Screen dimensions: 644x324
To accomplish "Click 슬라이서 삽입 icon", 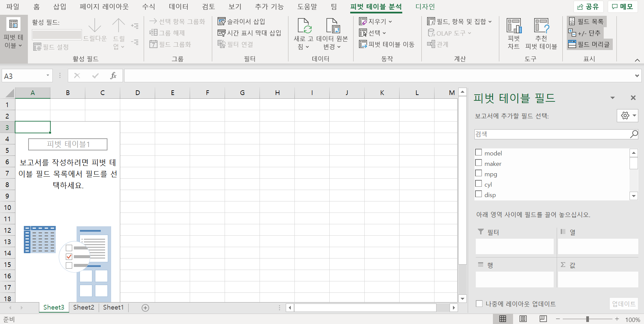I will click(x=222, y=21).
